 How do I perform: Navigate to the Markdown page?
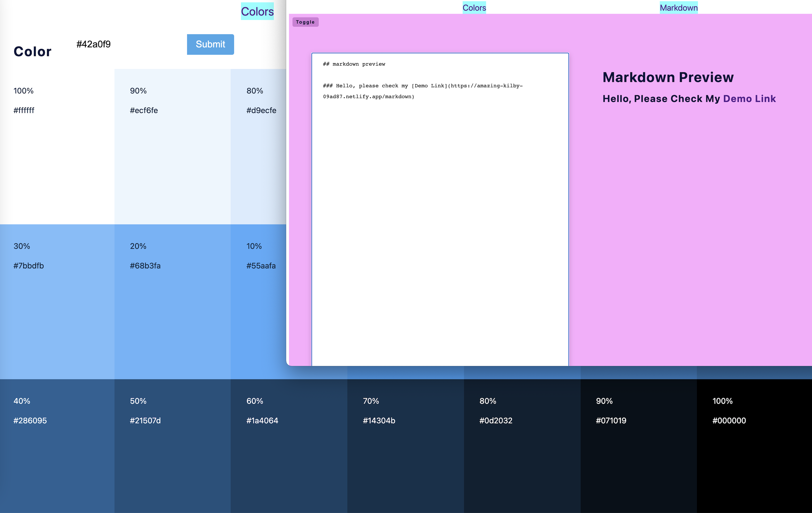coord(679,7)
